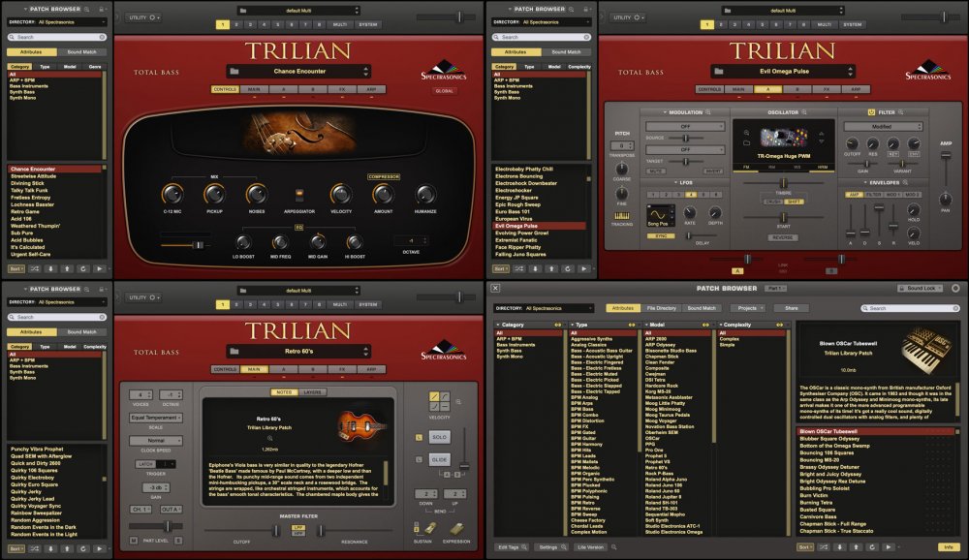Open the LAYERS tab on Retro 60's
Screen dimensions: 969x560
[314, 392]
